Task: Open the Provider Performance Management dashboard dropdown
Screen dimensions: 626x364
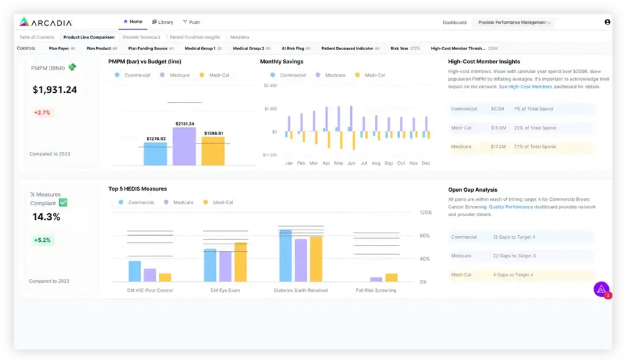Action: click(x=514, y=23)
